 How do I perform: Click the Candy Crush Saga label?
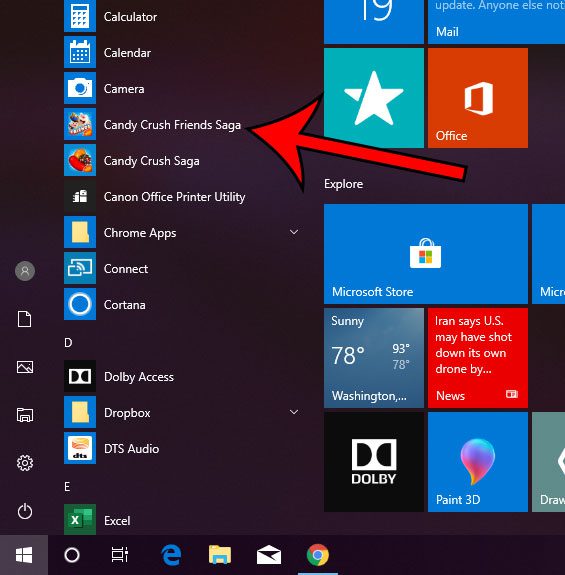click(x=152, y=161)
